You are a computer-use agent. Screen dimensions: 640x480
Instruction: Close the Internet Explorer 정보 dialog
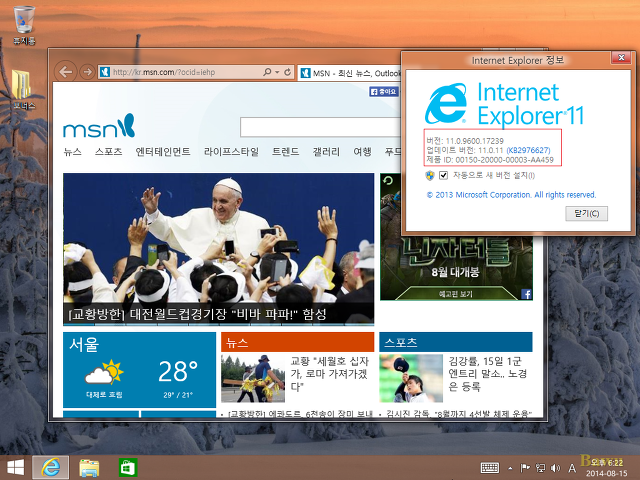point(621,58)
